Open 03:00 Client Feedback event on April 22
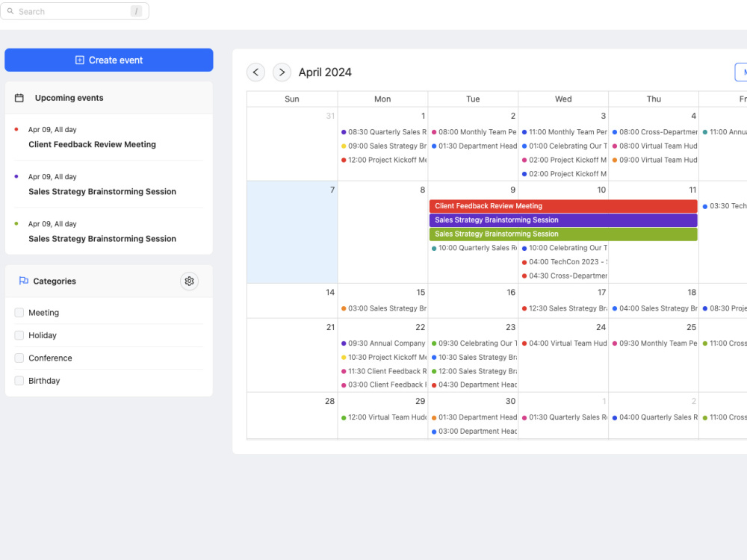The image size is (747, 560). [383, 385]
